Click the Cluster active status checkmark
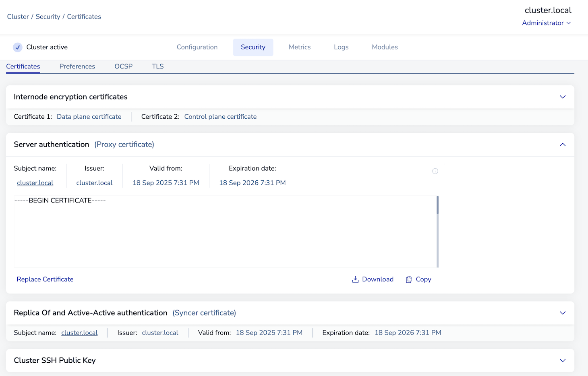This screenshot has width=588, height=376. click(17, 47)
